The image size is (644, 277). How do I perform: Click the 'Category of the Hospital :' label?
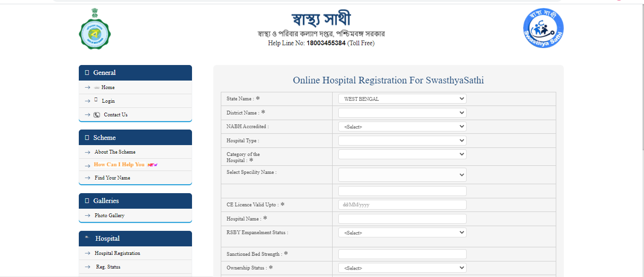click(243, 157)
